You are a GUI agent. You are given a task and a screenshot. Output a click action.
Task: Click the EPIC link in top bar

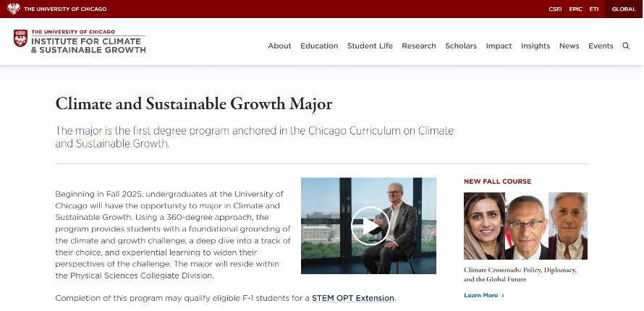click(575, 9)
